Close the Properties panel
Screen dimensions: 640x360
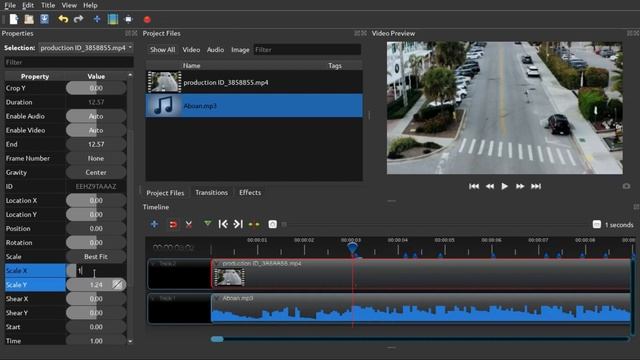click(134, 33)
